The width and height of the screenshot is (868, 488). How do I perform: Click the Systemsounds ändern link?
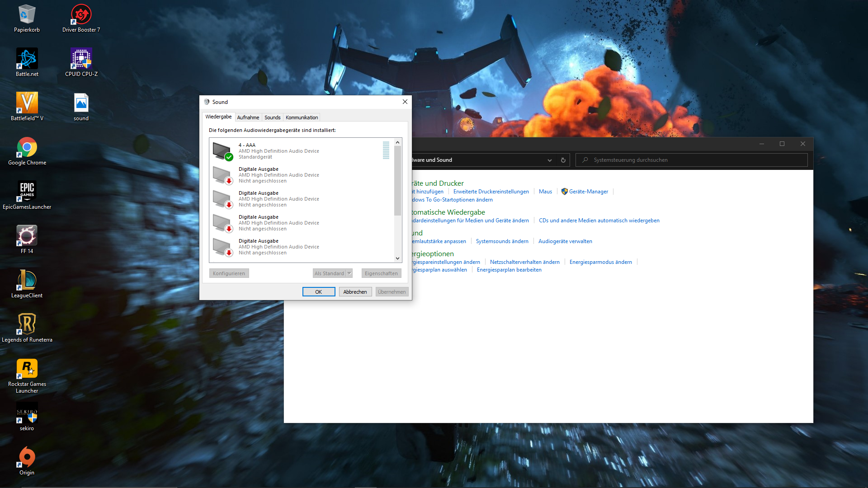(502, 241)
